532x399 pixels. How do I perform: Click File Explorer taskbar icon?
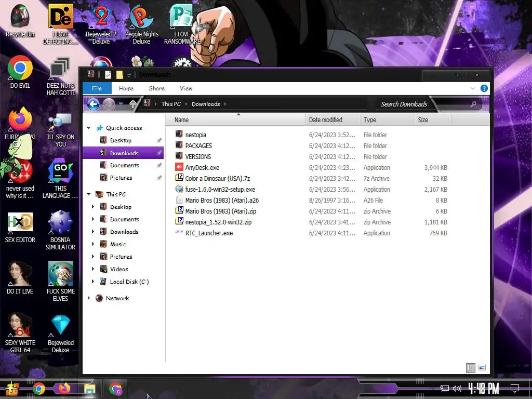[x=90, y=389]
